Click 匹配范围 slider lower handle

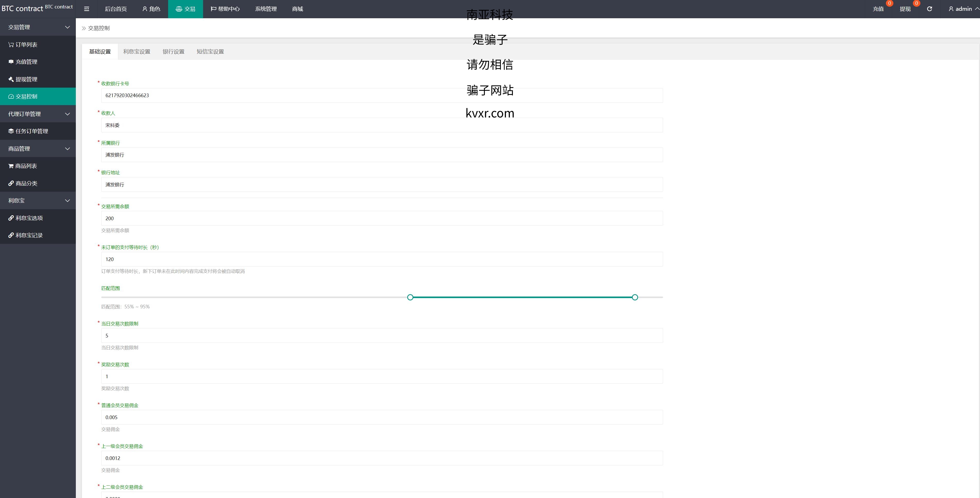tap(410, 297)
